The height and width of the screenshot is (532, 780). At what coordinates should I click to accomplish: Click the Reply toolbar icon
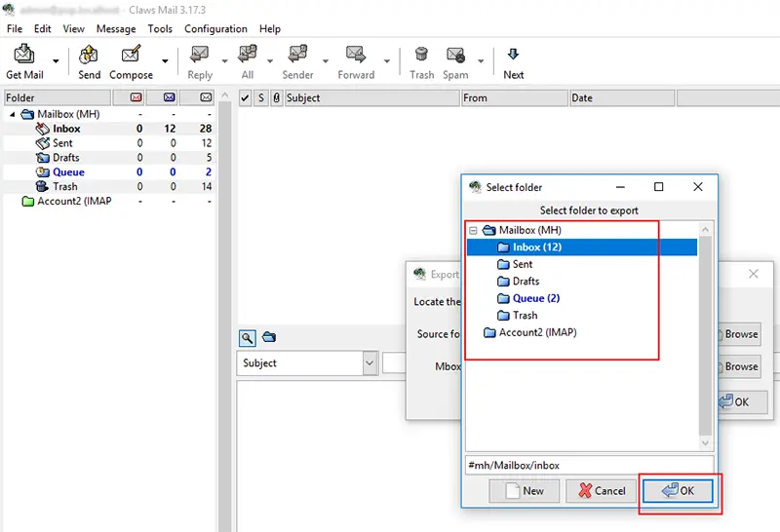(200, 54)
